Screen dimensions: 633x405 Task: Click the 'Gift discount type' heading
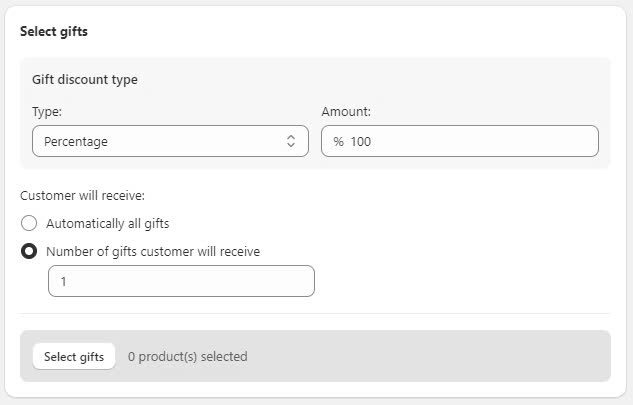pos(85,80)
